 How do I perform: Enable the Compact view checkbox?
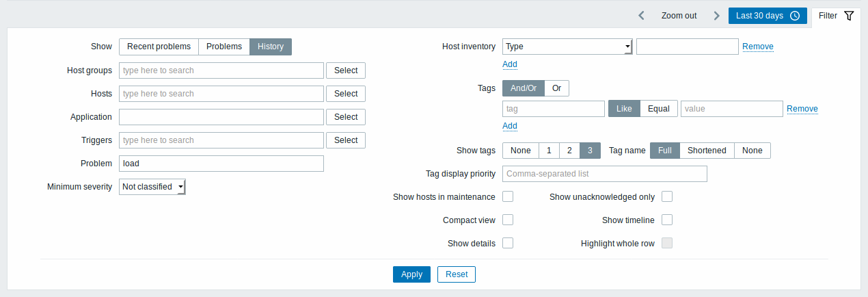coord(508,220)
